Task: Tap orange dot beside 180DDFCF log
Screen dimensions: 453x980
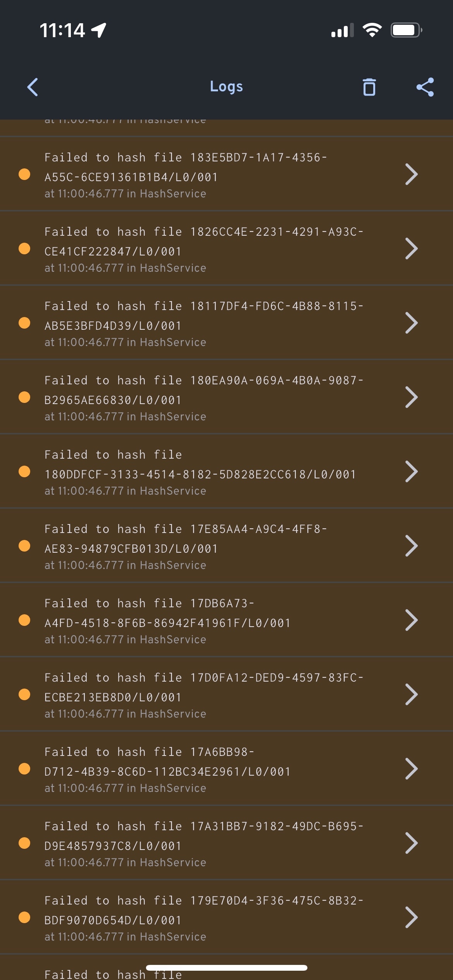Action: [x=24, y=471]
